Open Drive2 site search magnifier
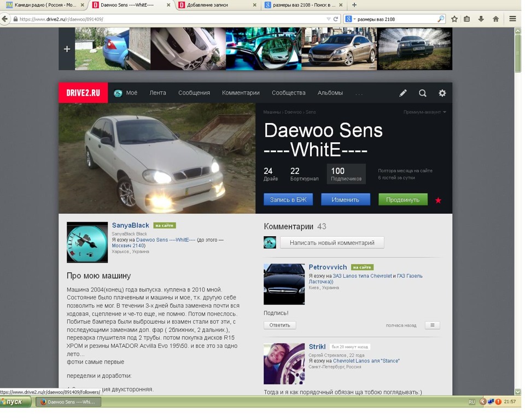 coord(423,93)
